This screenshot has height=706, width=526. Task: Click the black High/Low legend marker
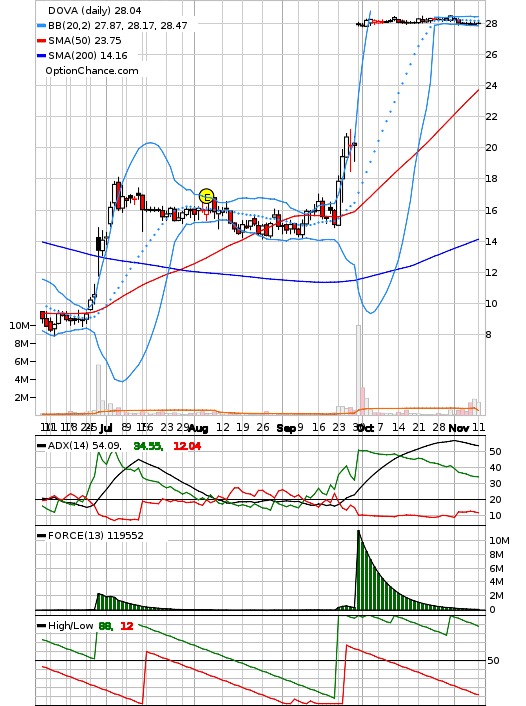41,626
